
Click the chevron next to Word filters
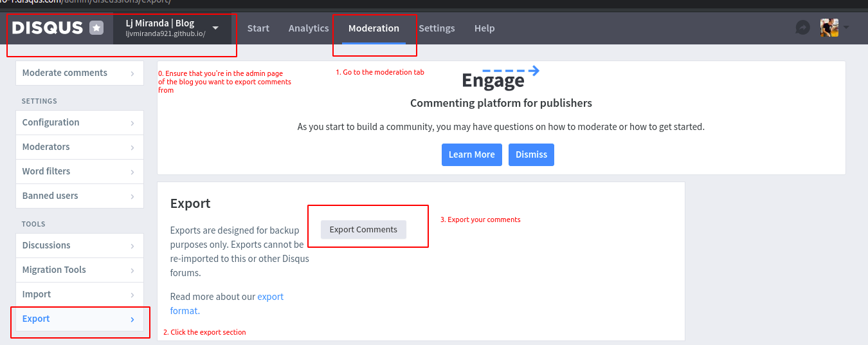(132, 172)
